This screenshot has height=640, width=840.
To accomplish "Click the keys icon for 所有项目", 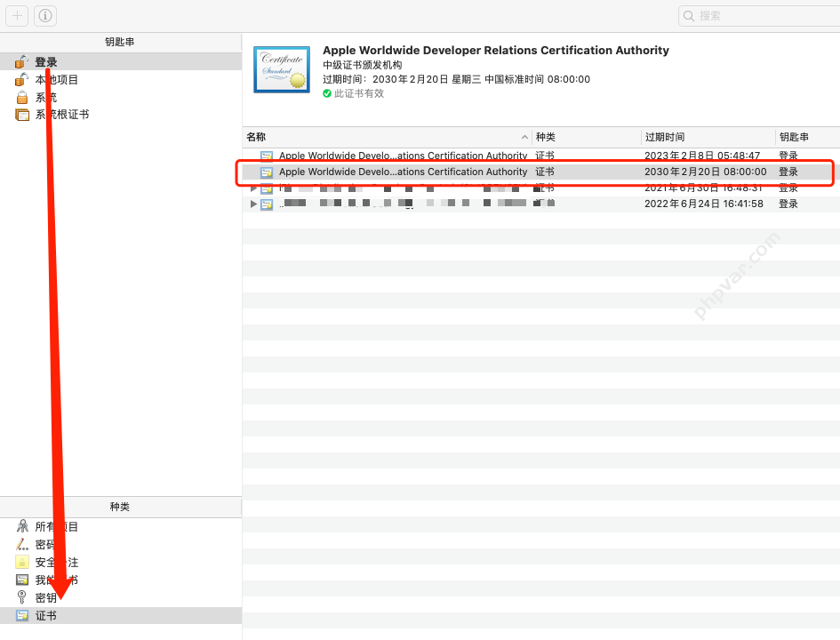I will tap(22, 526).
